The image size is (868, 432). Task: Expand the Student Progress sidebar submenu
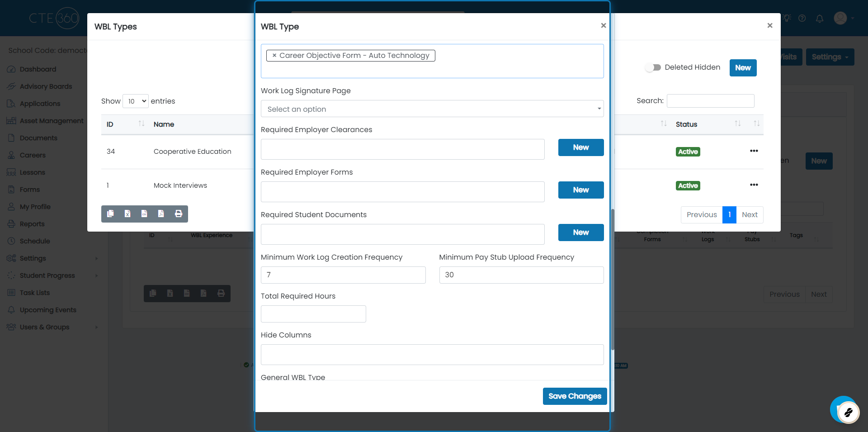click(53, 275)
